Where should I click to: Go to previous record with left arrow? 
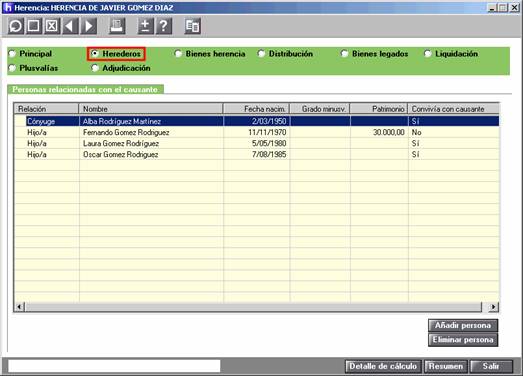click(70, 26)
